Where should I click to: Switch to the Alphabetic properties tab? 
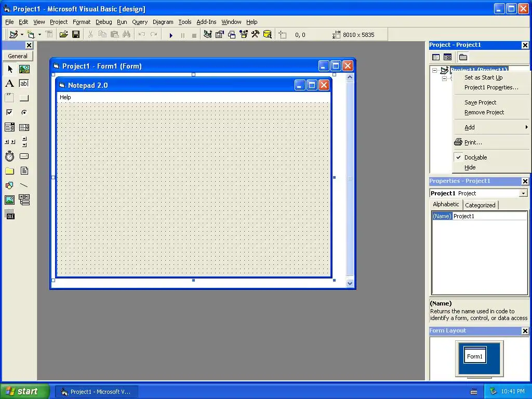(x=446, y=204)
